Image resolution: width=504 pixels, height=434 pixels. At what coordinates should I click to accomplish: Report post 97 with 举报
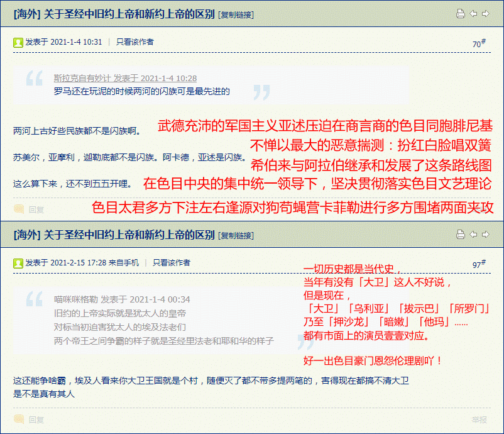[x=479, y=420]
